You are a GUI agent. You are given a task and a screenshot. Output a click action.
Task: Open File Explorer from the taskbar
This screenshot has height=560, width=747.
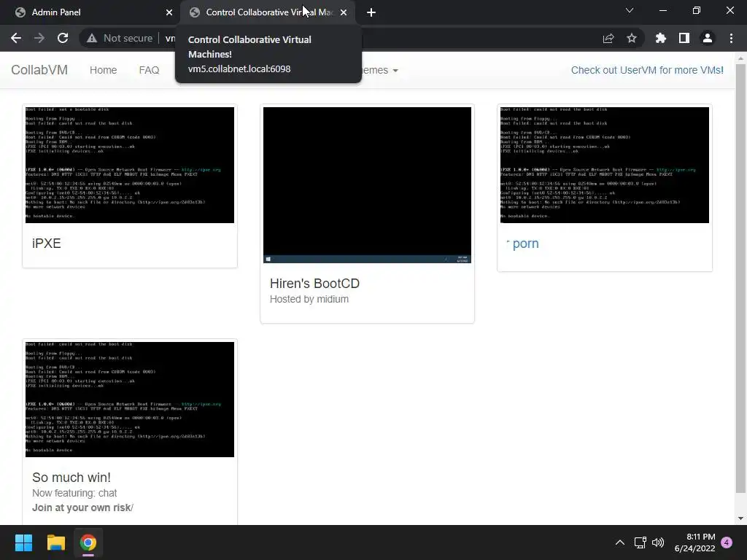tap(55, 542)
